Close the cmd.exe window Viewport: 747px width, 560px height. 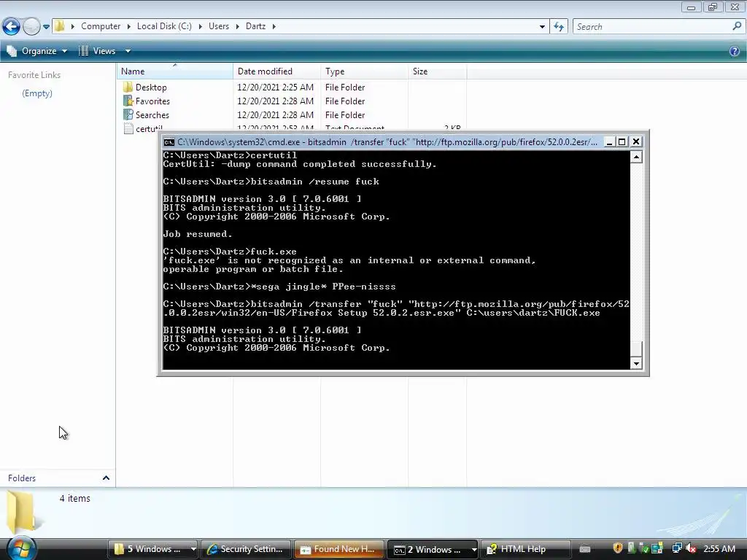click(635, 142)
